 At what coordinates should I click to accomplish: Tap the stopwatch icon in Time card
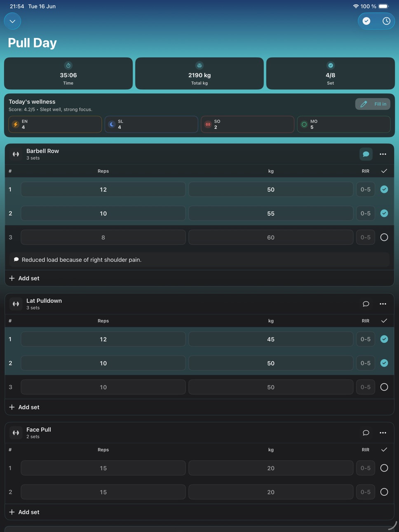pyautogui.click(x=68, y=65)
